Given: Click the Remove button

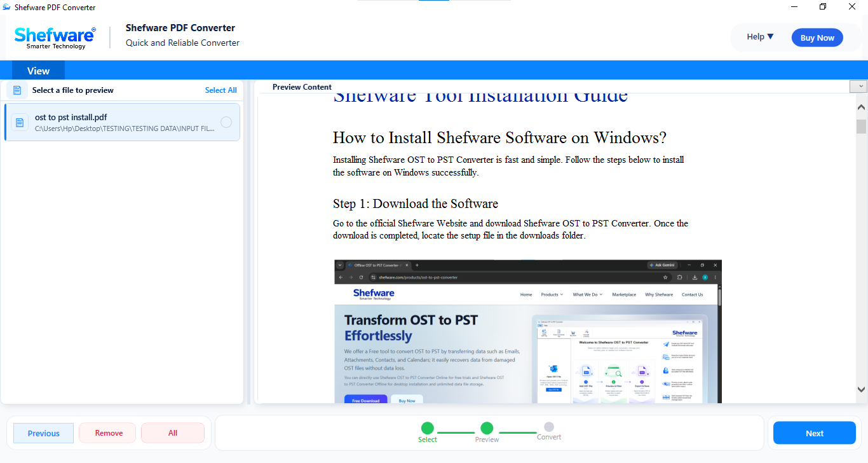Looking at the screenshot, I should tap(109, 433).
